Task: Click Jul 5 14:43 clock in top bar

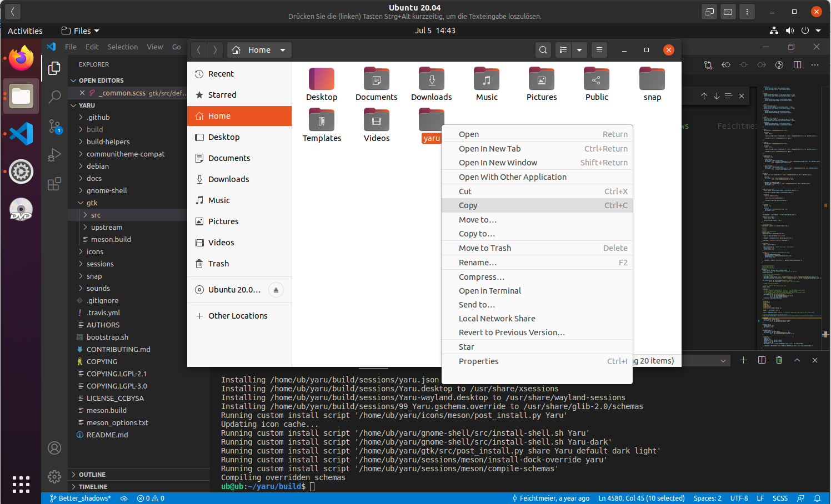Action: 435,31
